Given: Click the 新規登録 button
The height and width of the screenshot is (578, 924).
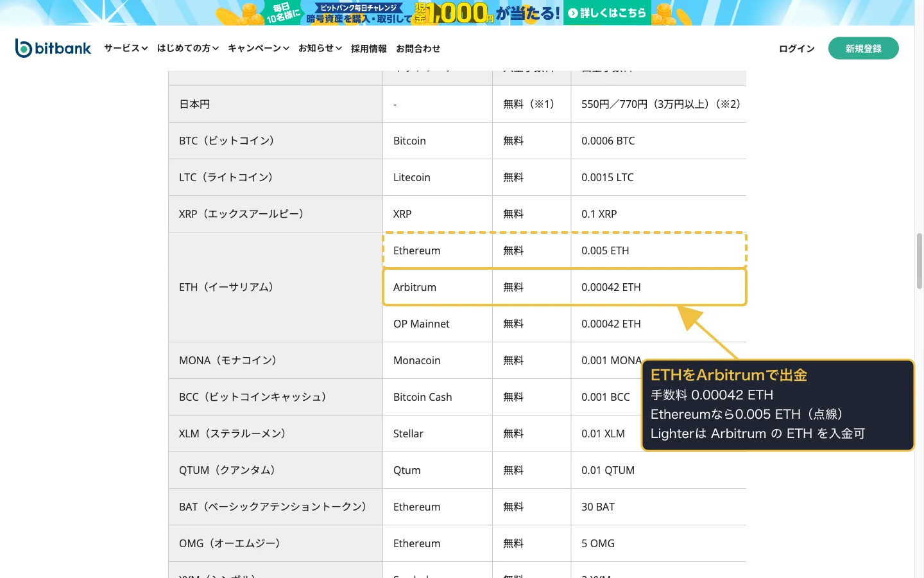Looking at the screenshot, I should tap(864, 48).
